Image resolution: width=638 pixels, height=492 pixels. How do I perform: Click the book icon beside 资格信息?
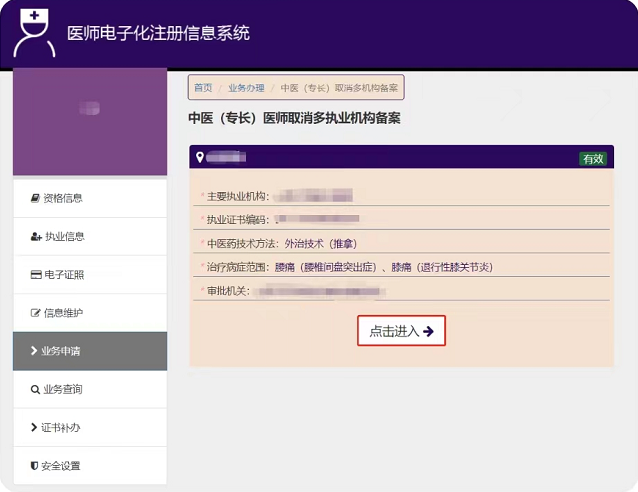(35, 198)
